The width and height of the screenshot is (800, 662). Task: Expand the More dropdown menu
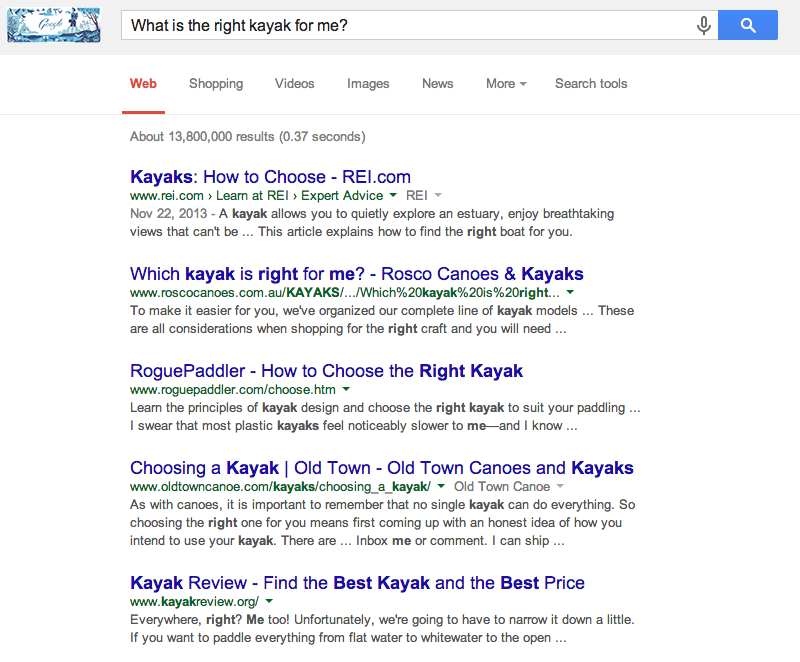(x=506, y=84)
